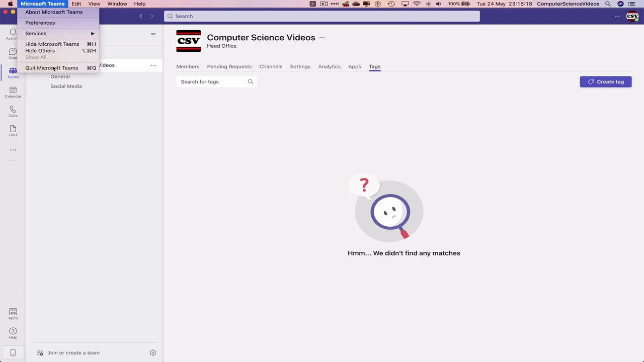Select the Tags tab
The height and width of the screenshot is (362, 644).
point(374,66)
